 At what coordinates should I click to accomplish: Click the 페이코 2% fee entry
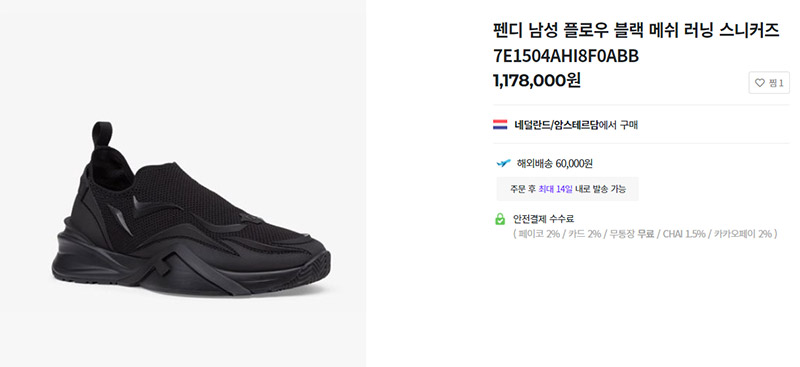(538, 234)
